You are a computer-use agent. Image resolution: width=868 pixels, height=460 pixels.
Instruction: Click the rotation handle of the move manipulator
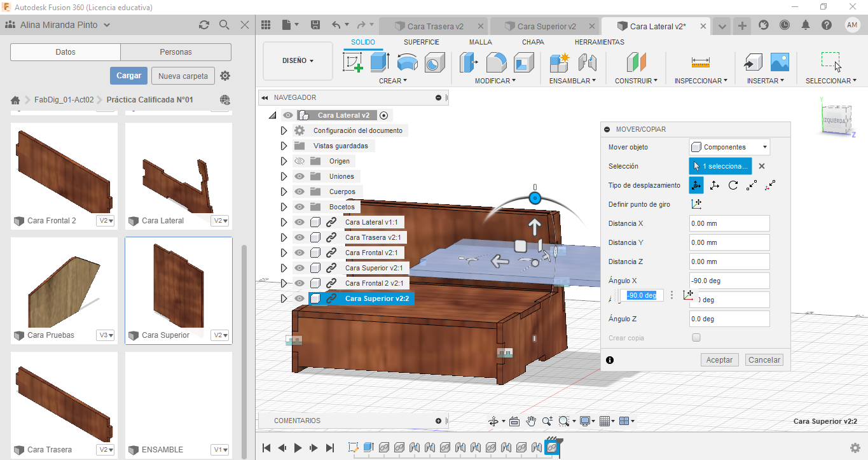pyautogui.click(x=535, y=198)
